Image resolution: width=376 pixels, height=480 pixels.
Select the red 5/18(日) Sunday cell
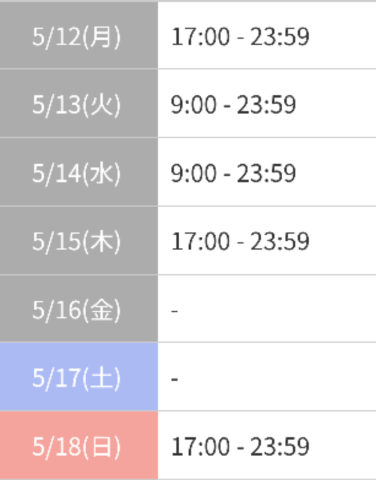click(79, 445)
